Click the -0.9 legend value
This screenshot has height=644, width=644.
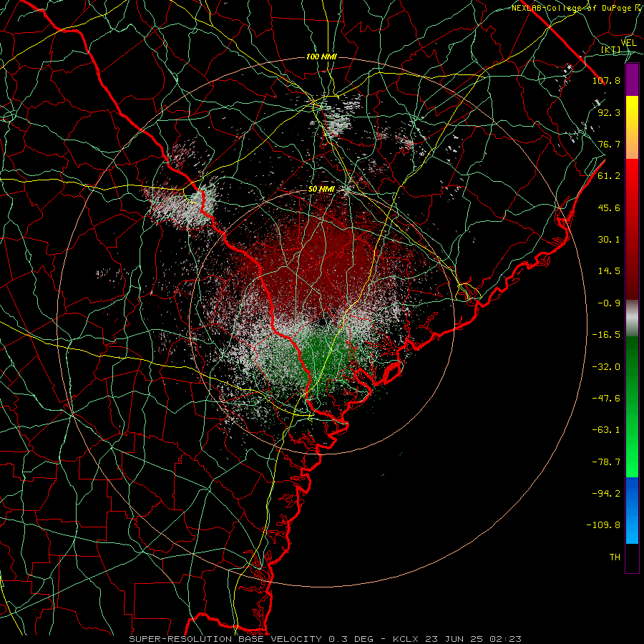click(609, 303)
